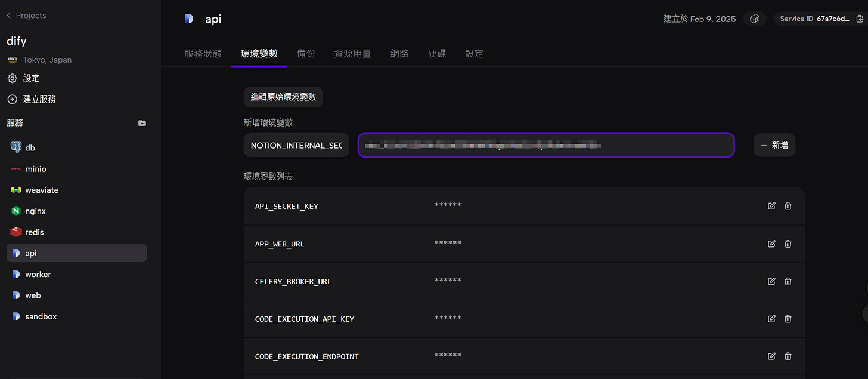The image size is (868, 379).
Task: Click the new folder icon beside 服務
Action: point(142,123)
